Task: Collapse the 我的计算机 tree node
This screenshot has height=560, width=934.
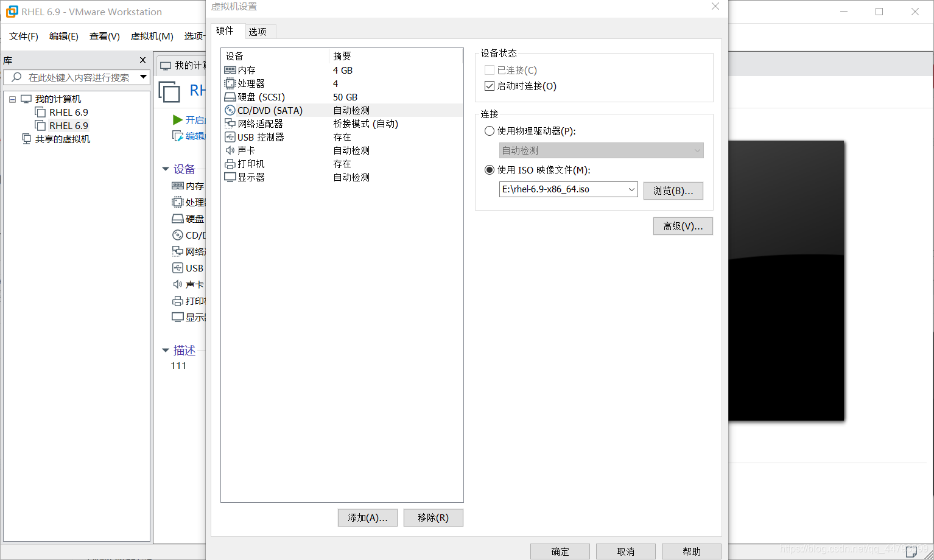Action: tap(12, 99)
